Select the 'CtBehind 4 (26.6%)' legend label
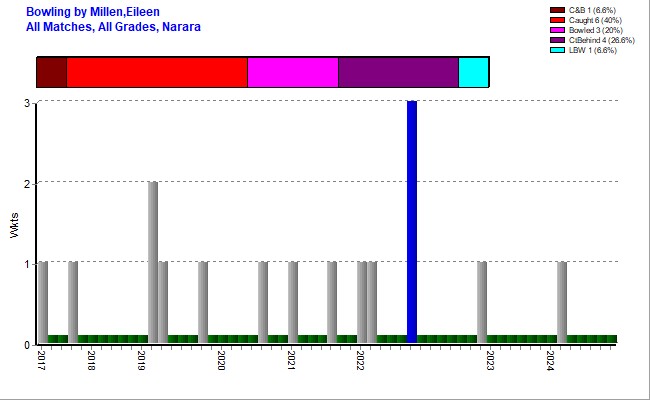650x400 pixels. pyautogui.click(x=601, y=40)
